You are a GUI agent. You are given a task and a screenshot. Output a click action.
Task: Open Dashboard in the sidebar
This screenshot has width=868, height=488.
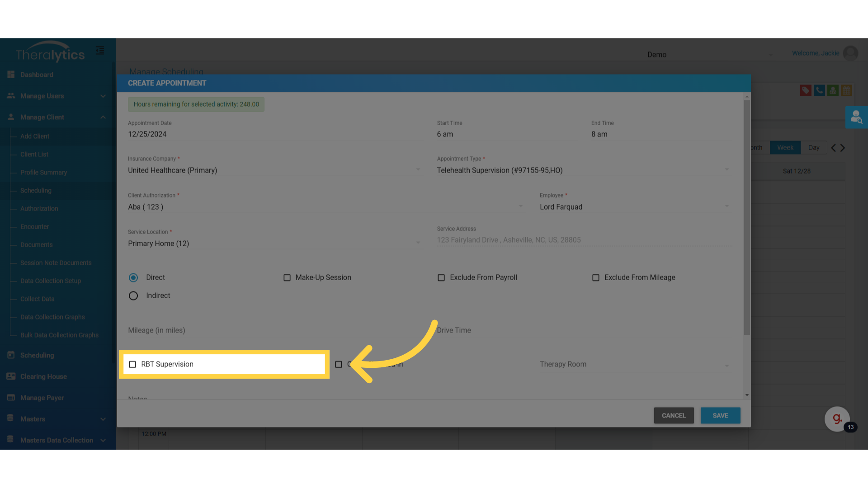click(37, 75)
